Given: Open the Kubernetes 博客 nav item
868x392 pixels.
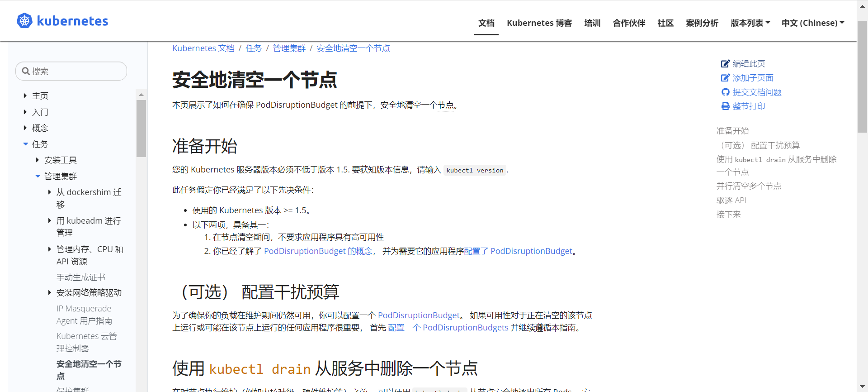Looking at the screenshot, I should (x=539, y=23).
